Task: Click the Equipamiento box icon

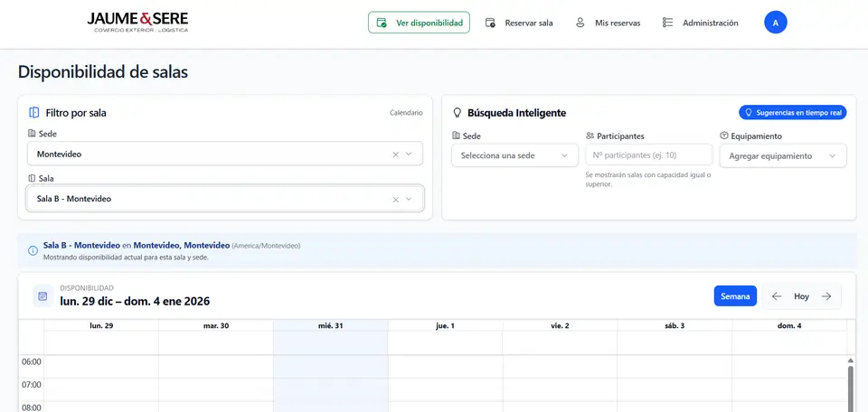Action: pyautogui.click(x=723, y=136)
